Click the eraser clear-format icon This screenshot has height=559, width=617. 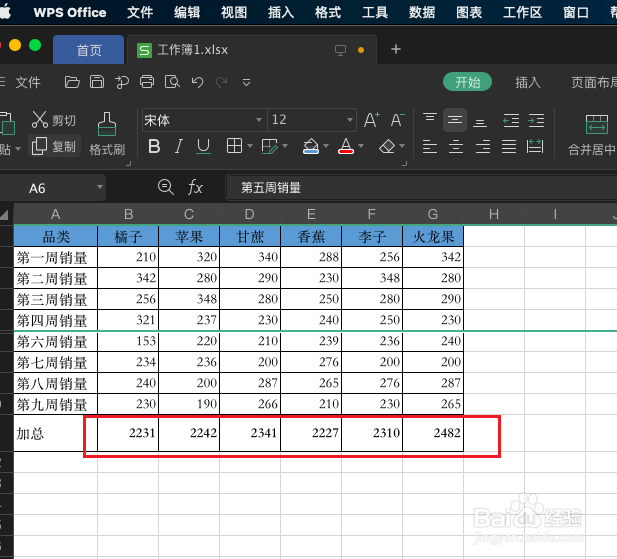coord(387,146)
